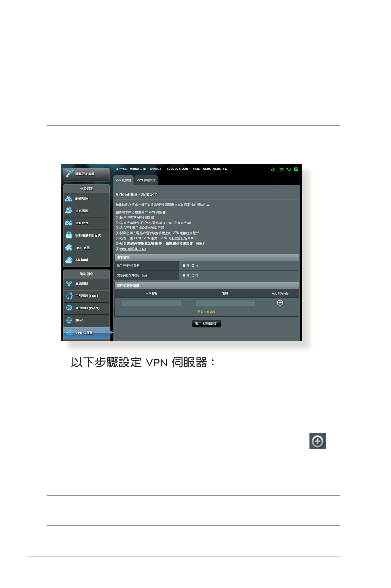
Task: Click the green USB status icon in the header
Action: 288,169
